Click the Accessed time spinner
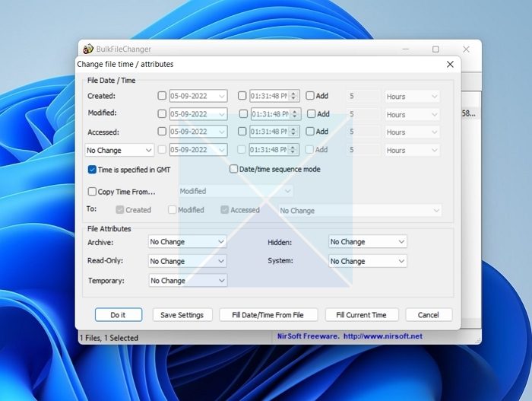Viewport: 532px width, 401px height. tap(293, 132)
